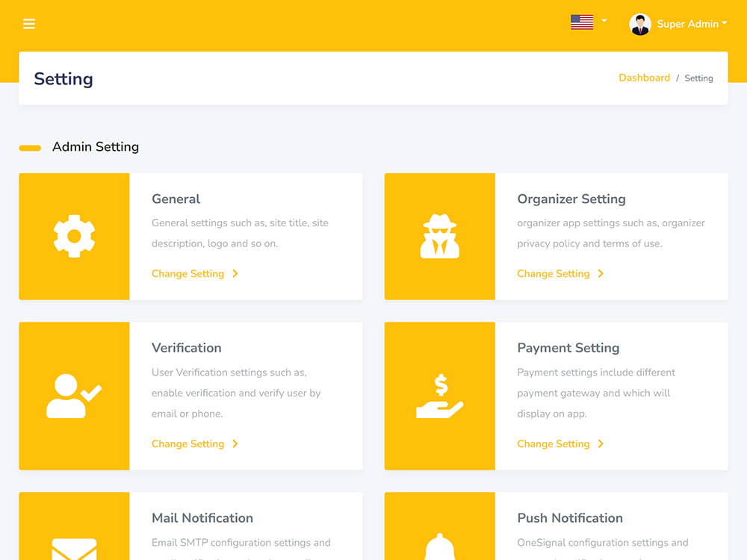Click the Admin Setting section heading

[96, 146]
